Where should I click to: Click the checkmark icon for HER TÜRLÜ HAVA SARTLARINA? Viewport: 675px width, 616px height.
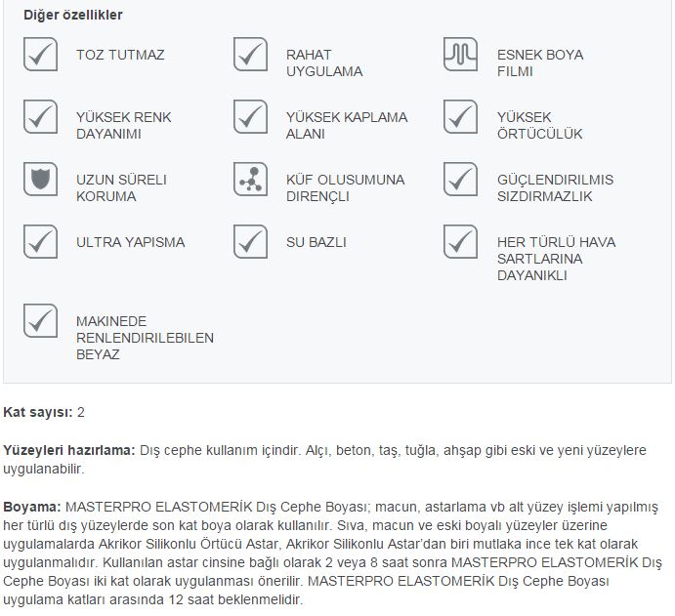[x=461, y=241]
